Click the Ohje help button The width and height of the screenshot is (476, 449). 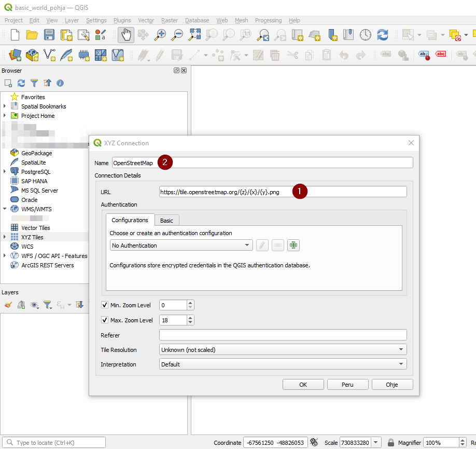click(392, 385)
